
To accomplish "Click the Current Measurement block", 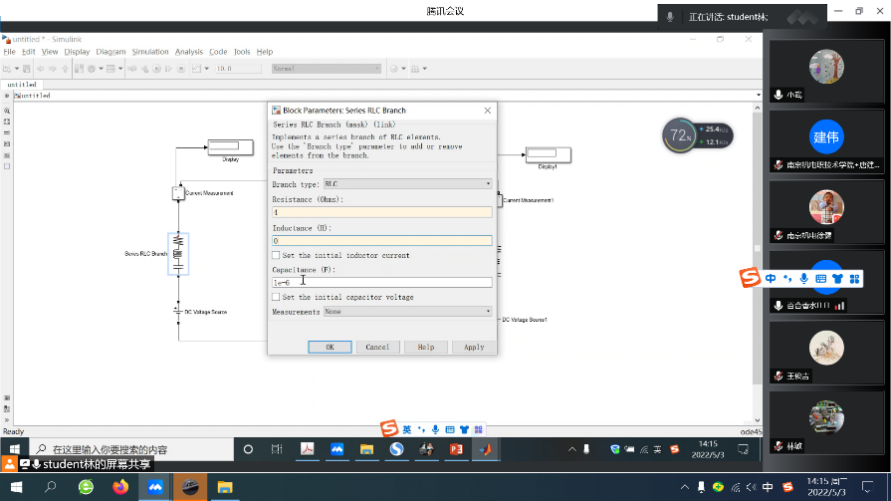I will (177, 192).
